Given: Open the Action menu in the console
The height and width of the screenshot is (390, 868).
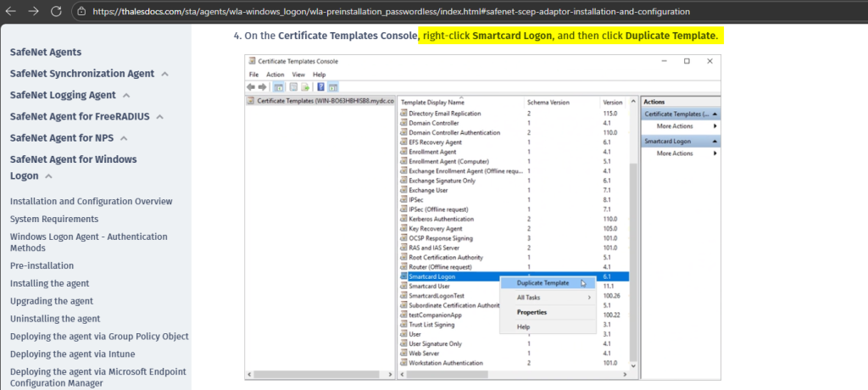Looking at the screenshot, I should (275, 75).
